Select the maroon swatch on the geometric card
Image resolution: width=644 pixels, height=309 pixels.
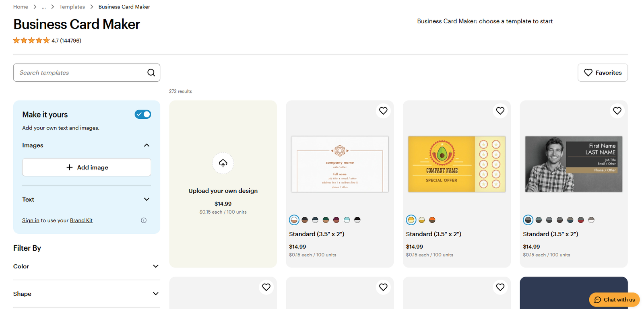point(336,220)
